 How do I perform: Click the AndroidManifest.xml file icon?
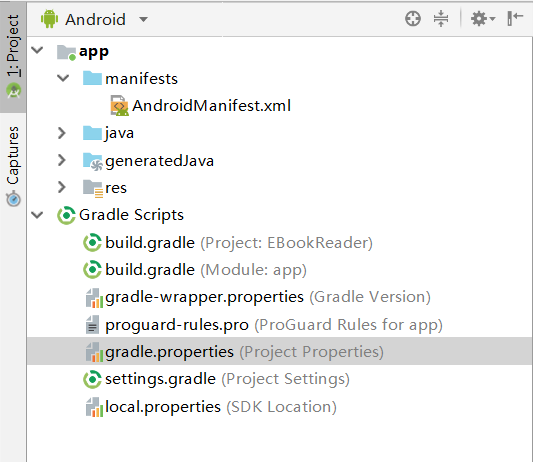pyautogui.click(x=119, y=106)
